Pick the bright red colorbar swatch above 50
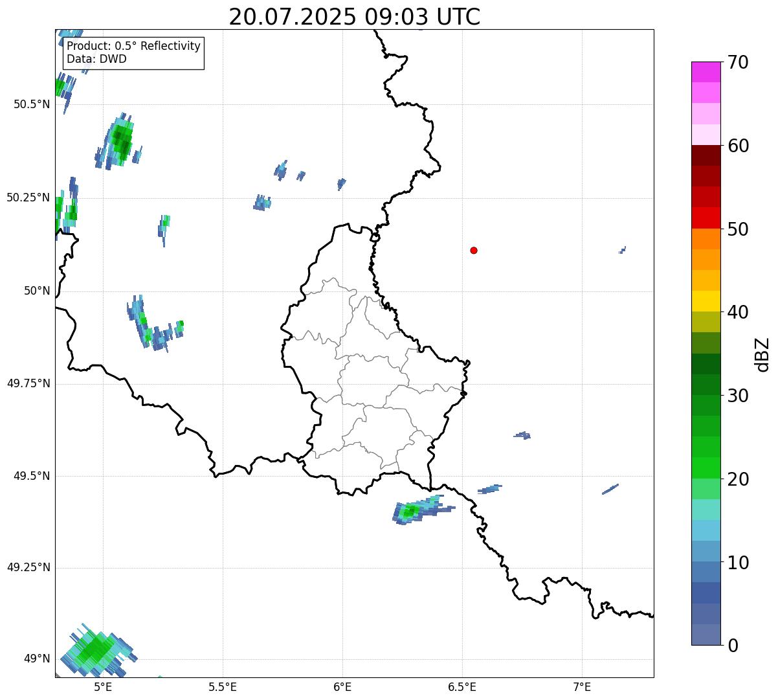 coord(706,218)
